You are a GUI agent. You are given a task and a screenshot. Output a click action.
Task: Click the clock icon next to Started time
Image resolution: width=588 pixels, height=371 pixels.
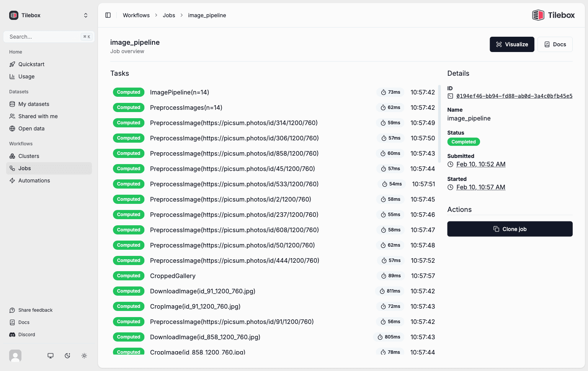point(451,187)
